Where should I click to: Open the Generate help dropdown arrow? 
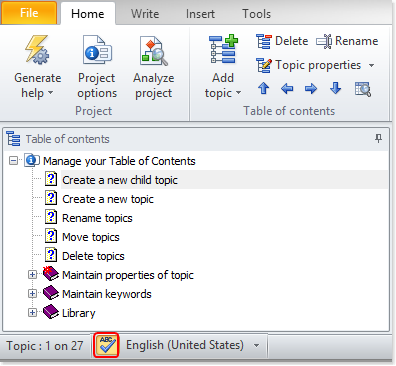tap(50, 93)
